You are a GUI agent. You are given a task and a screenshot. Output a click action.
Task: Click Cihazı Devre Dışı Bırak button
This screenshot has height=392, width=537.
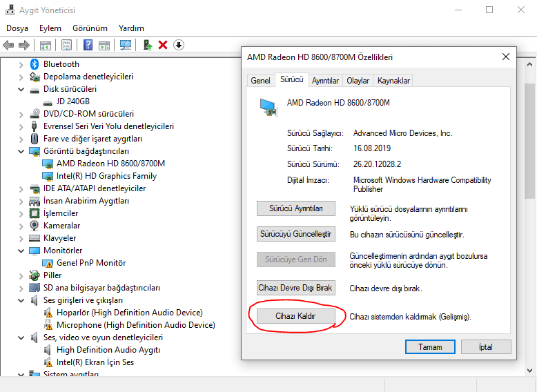point(296,288)
